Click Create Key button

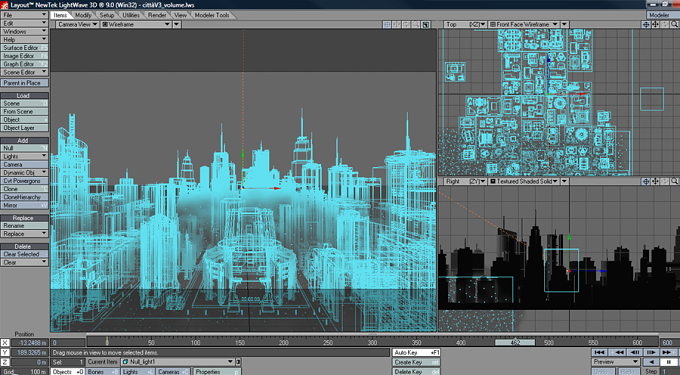click(416, 362)
